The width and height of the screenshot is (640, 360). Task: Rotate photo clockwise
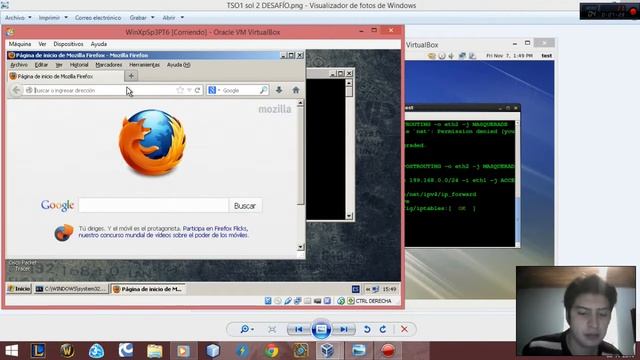383,329
